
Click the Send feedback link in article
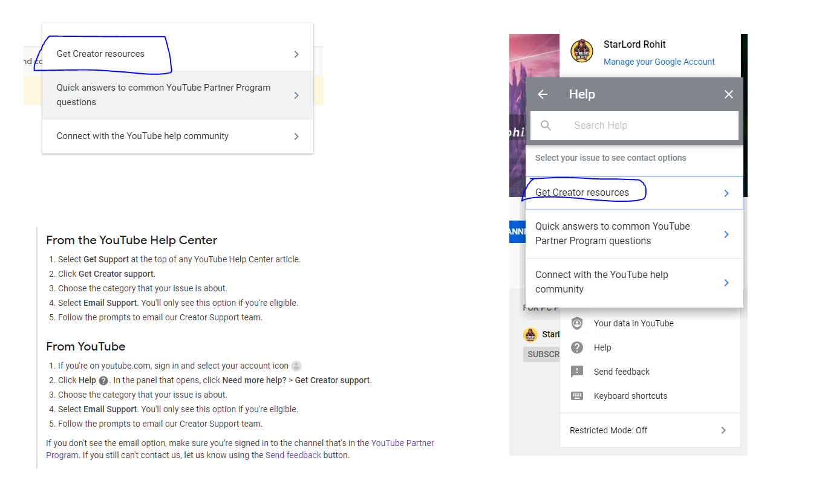click(x=293, y=455)
